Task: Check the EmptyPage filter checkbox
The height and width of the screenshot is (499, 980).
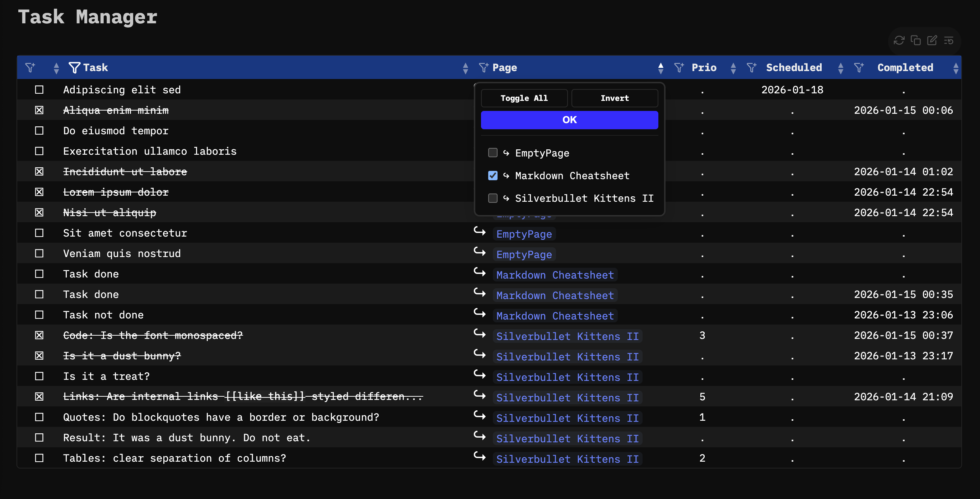Action: (493, 153)
